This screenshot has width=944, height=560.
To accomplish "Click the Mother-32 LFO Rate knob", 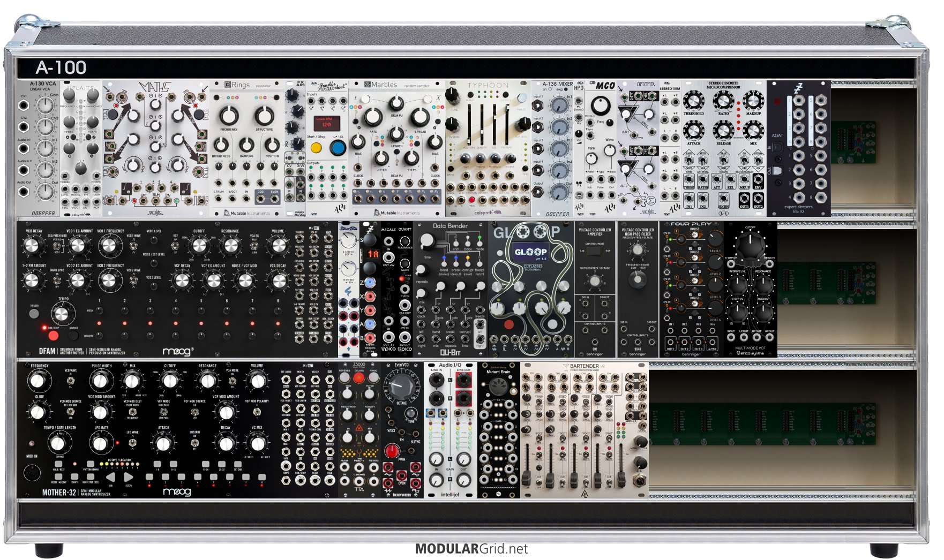I will (100, 443).
